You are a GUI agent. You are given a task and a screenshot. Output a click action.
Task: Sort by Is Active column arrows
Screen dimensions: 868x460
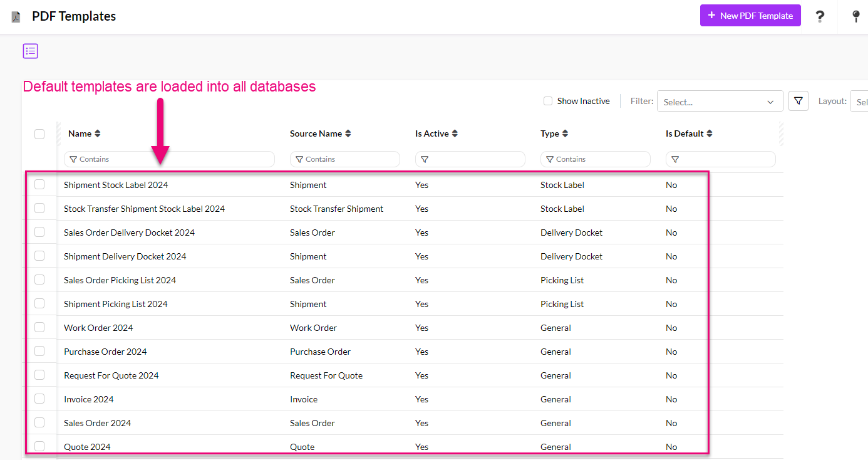[455, 133]
